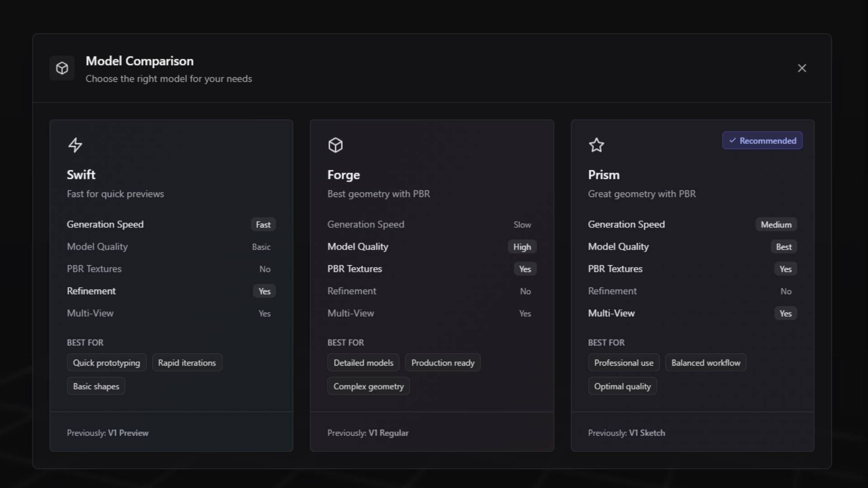Click 'Best geometry with PBR' description
This screenshot has height=488, width=868.
tap(379, 194)
